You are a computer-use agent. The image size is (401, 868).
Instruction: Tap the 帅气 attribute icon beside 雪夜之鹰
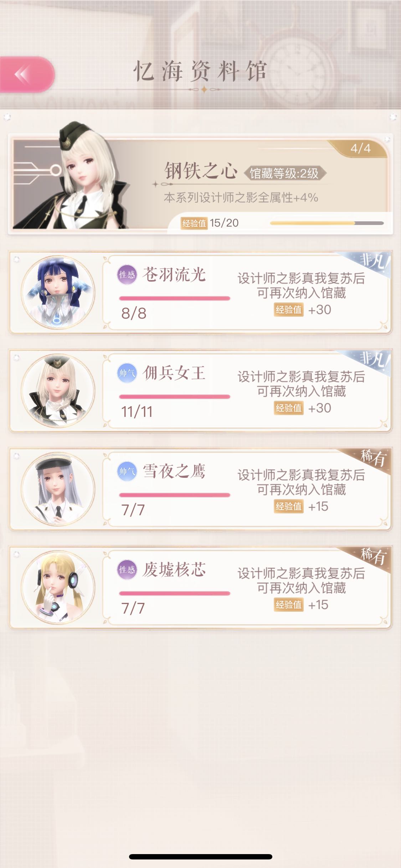(x=127, y=471)
